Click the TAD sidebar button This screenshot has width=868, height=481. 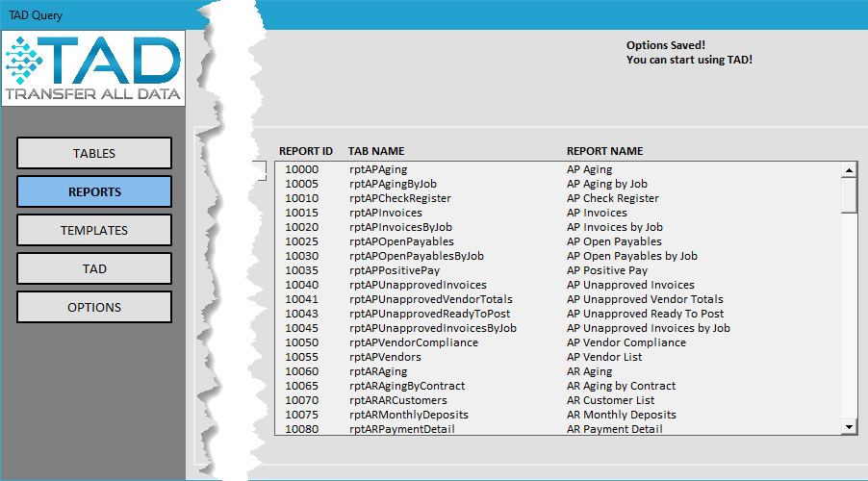click(94, 269)
